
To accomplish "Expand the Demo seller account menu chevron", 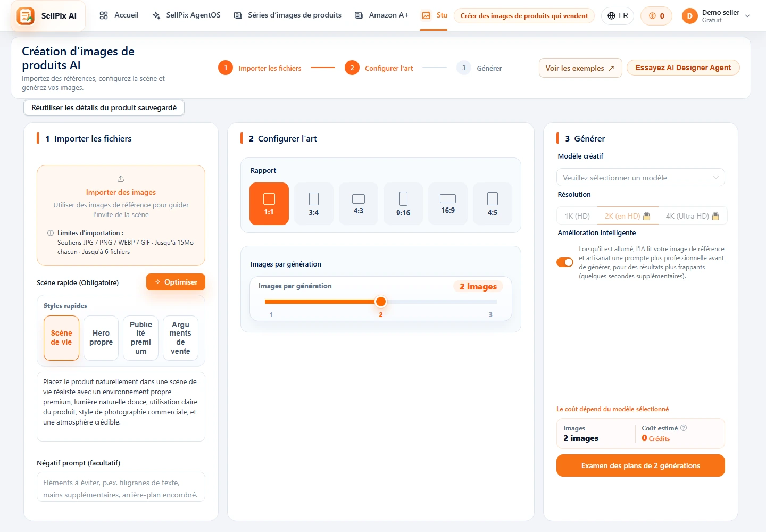I will click(747, 16).
